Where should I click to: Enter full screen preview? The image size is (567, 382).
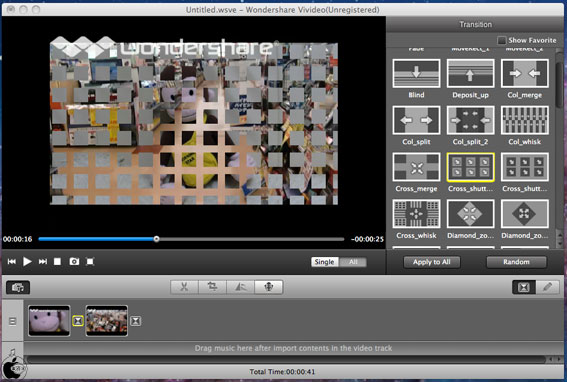[x=90, y=261]
